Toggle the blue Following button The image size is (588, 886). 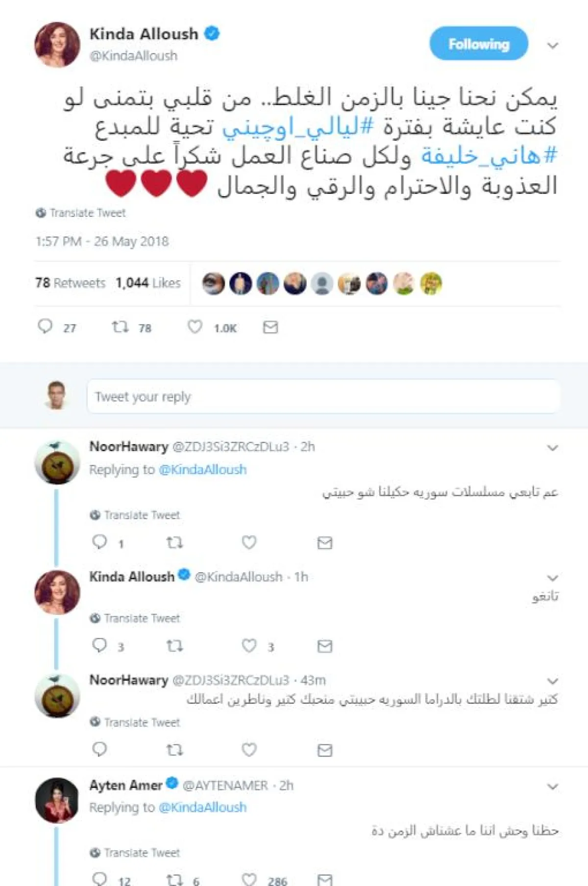point(479,44)
